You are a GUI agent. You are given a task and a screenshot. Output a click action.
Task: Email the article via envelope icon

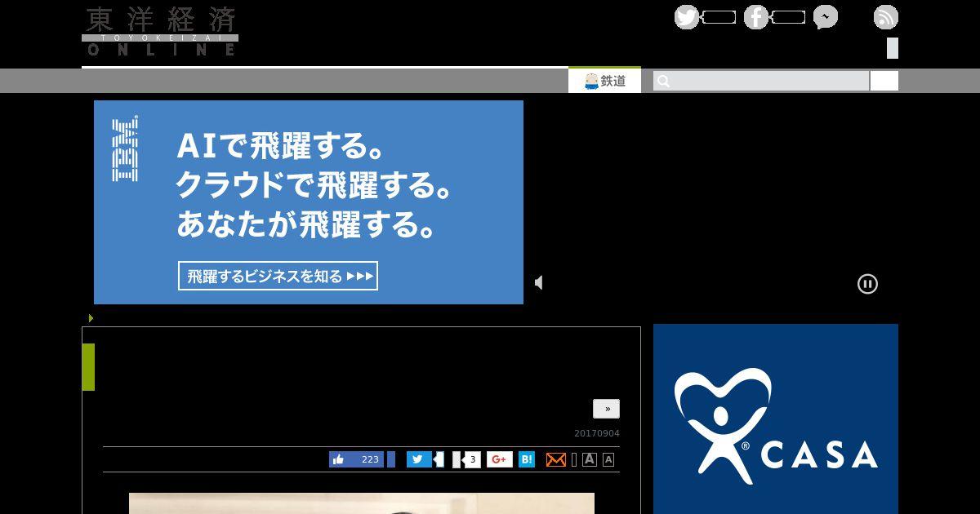tap(556, 459)
